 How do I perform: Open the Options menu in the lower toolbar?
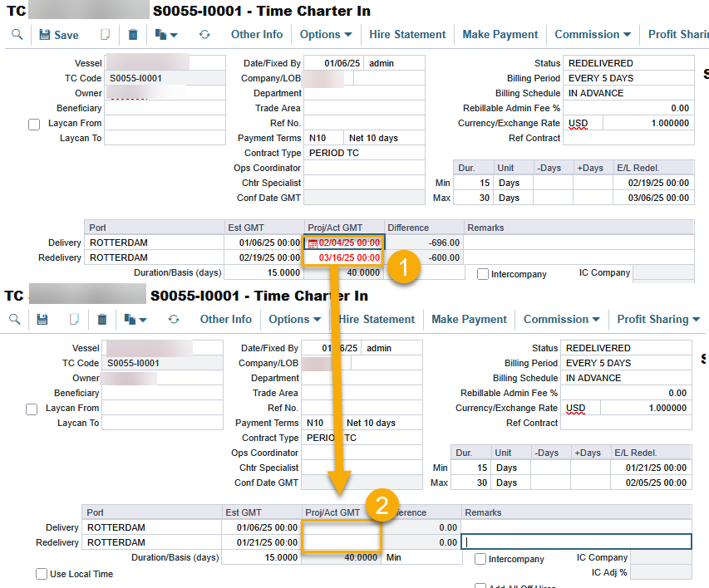click(295, 320)
